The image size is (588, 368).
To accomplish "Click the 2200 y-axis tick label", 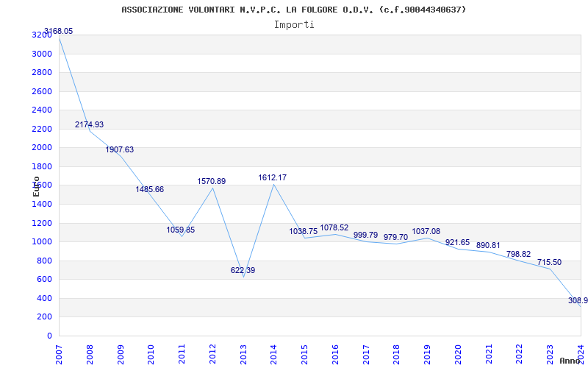I will coord(42,130).
